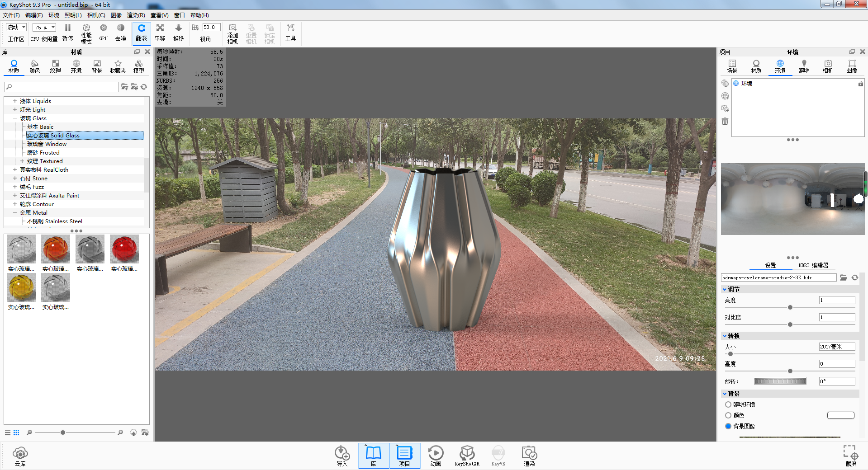Viewport: 868px width, 470px height.
Task: Take 截屏 screenshot of viewport
Action: click(x=851, y=456)
